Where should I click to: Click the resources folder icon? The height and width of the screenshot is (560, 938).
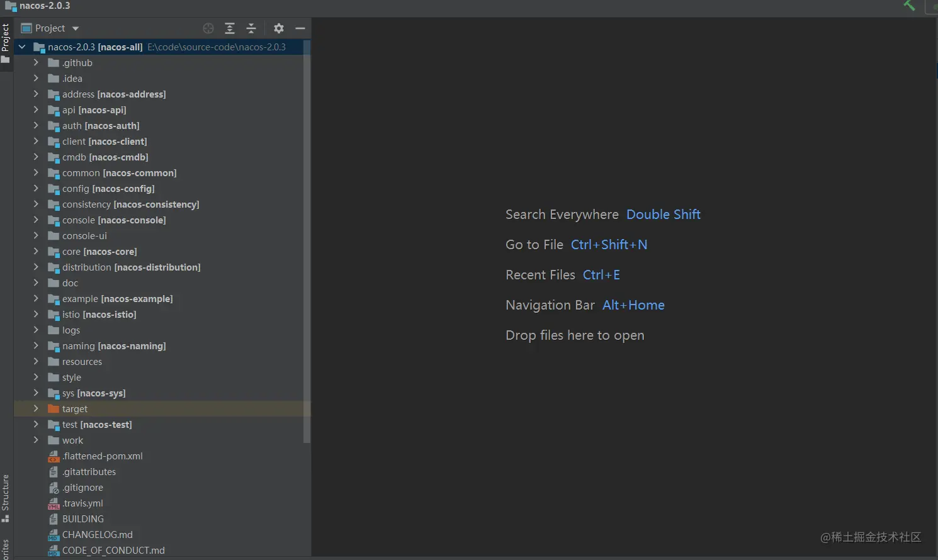point(54,362)
